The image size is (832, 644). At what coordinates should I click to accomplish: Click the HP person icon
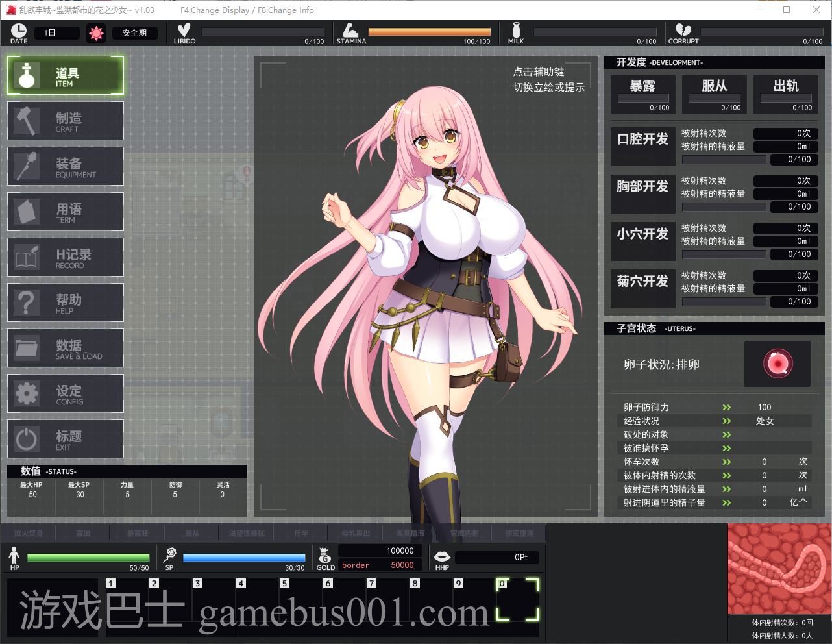click(14, 556)
